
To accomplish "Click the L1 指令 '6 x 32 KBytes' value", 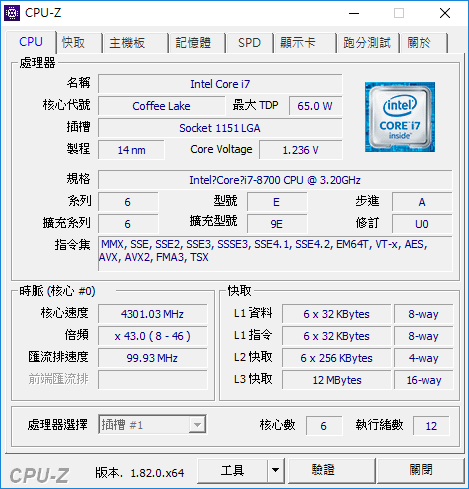I will (x=336, y=336).
